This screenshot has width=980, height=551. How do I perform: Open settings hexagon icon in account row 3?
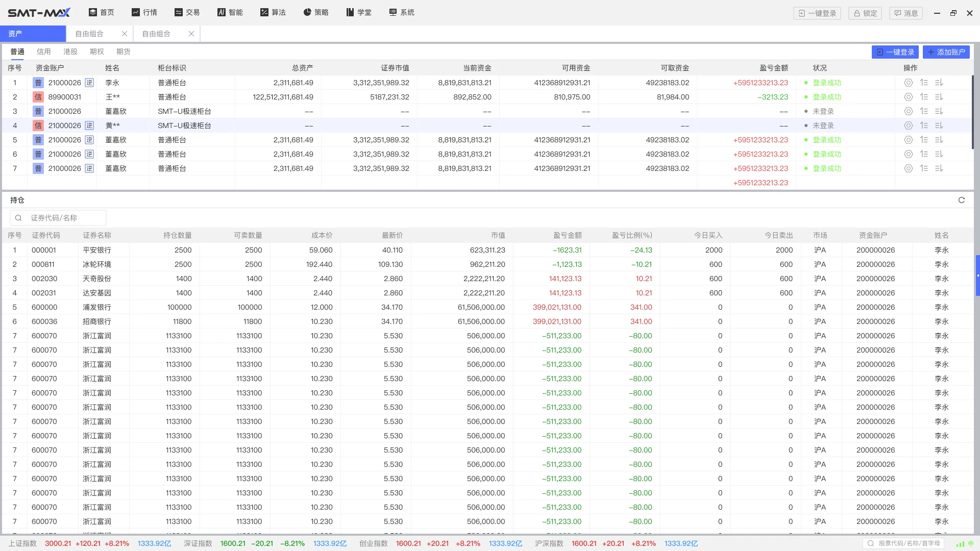908,111
